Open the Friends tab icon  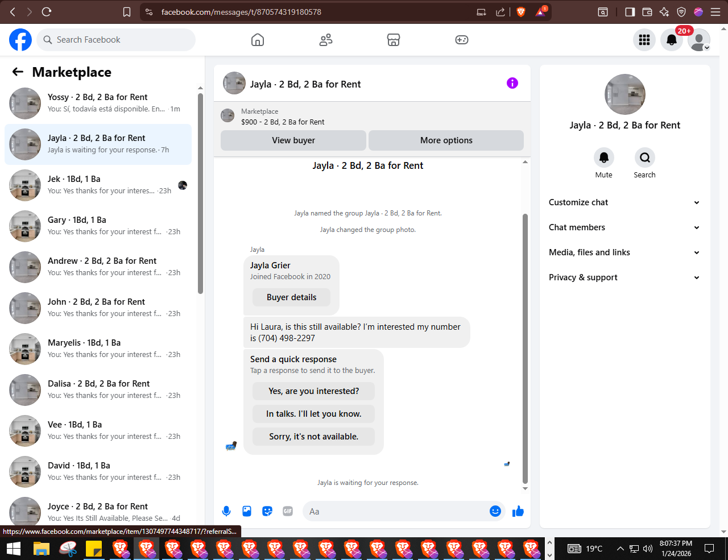(x=326, y=40)
